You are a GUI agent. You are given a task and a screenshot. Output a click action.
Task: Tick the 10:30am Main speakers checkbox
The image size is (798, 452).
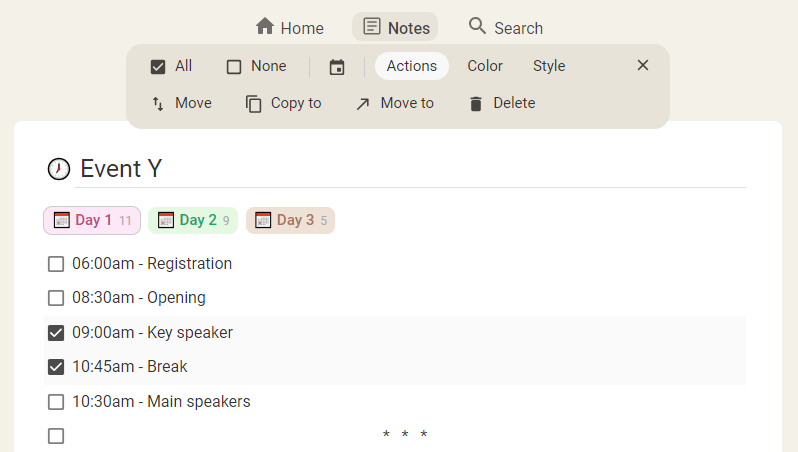tap(56, 402)
